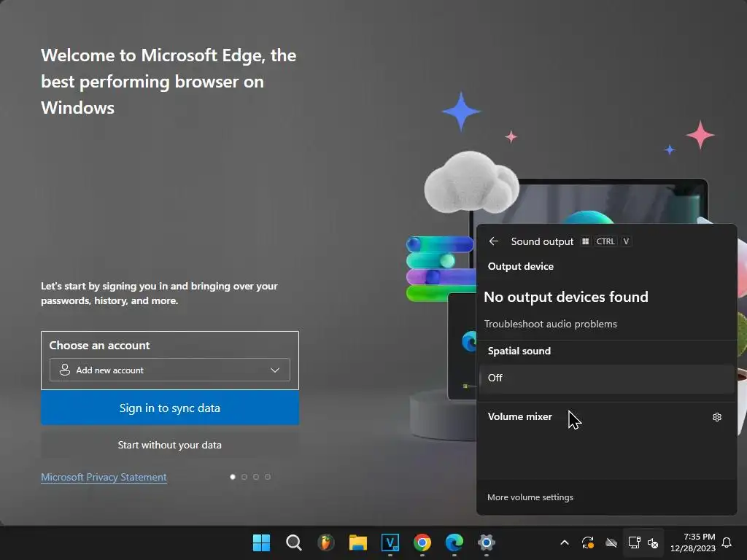
Task: Click the Volume mixer heading
Action: point(519,416)
